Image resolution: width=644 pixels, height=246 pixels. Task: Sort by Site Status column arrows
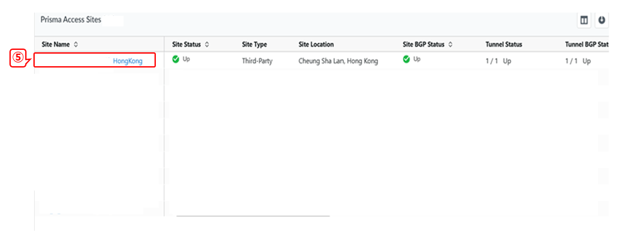(207, 44)
